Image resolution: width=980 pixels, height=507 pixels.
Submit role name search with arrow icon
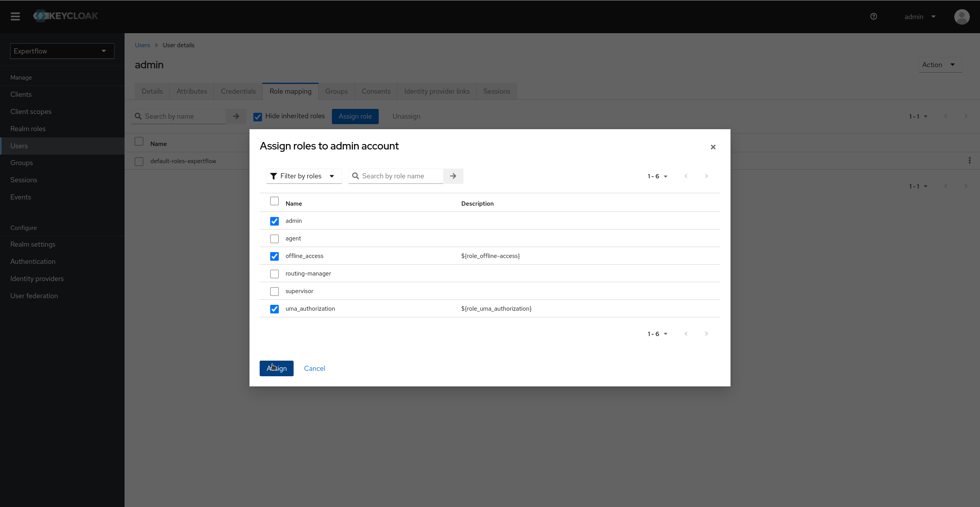coord(453,176)
